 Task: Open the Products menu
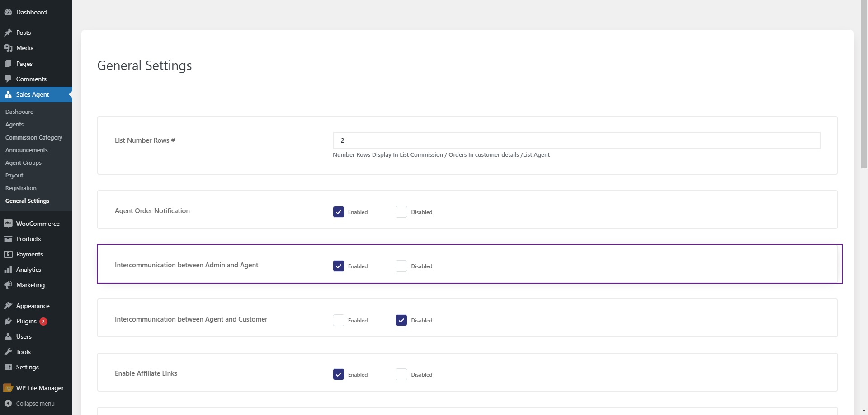click(x=36, y=239)
